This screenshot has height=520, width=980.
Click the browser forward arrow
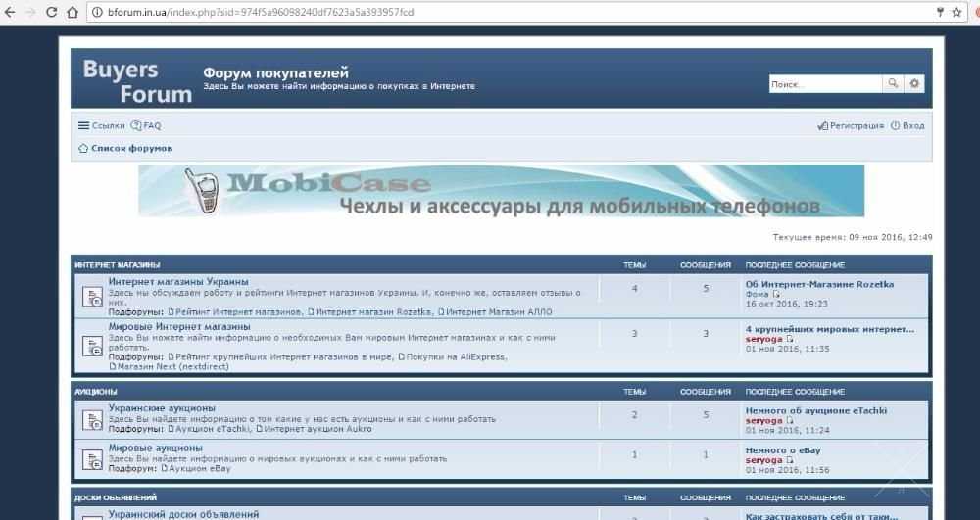(x=30, y=12)
